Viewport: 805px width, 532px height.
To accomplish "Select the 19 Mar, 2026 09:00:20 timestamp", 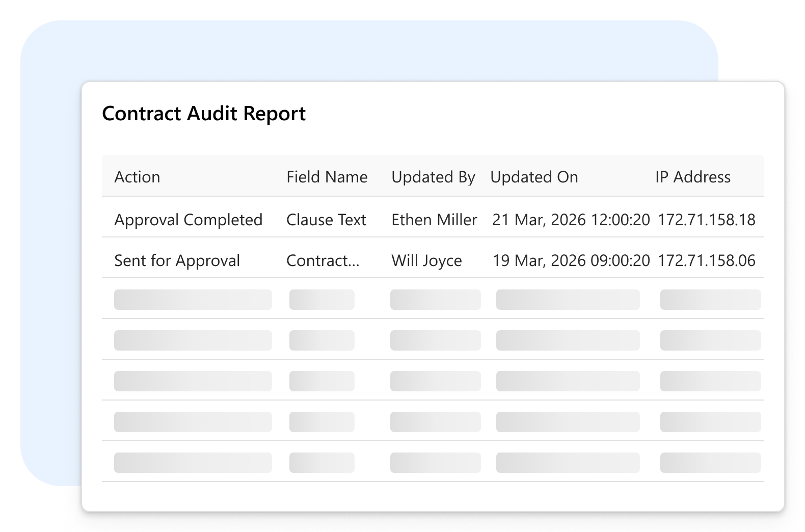I will tap(571, 260).
